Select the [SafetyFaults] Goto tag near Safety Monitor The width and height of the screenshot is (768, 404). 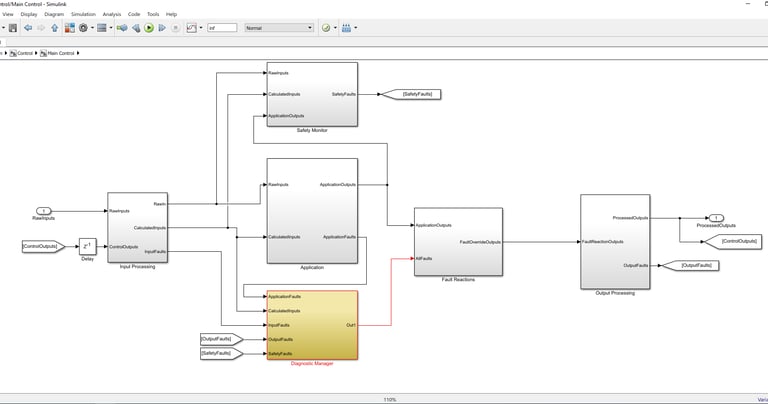(x=411, y=94)
